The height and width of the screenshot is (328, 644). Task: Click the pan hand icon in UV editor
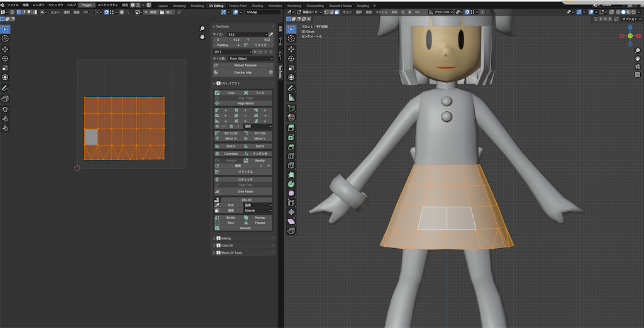pos(202,37)
